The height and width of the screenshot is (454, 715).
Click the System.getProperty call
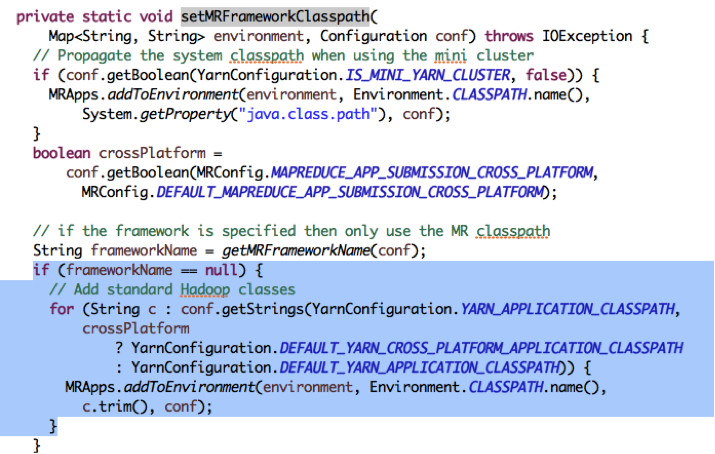point(156,114)
